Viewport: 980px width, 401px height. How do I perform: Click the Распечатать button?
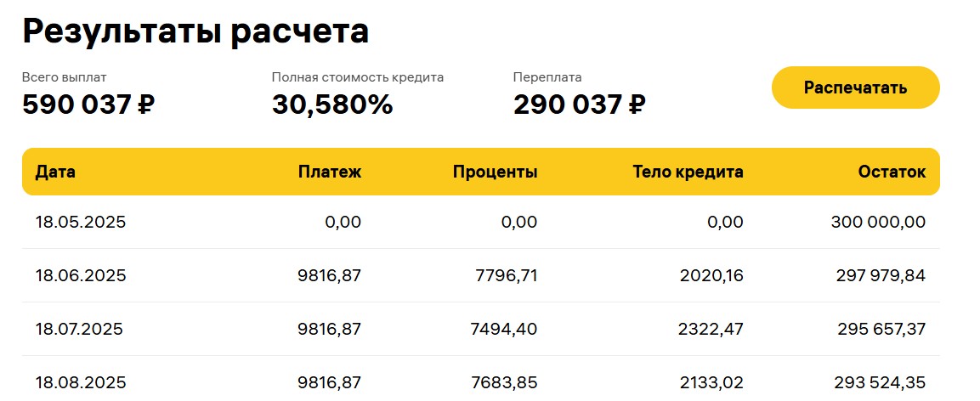(x=856, y=88)
